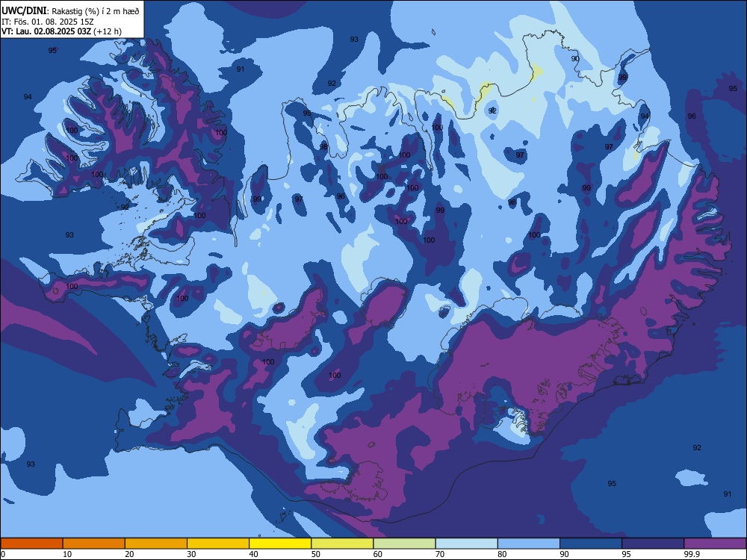The height and width of the screenshot is (560, 747).
Task: Select the 90–95 medium blue legend swatch
Action: coord(591,544)
